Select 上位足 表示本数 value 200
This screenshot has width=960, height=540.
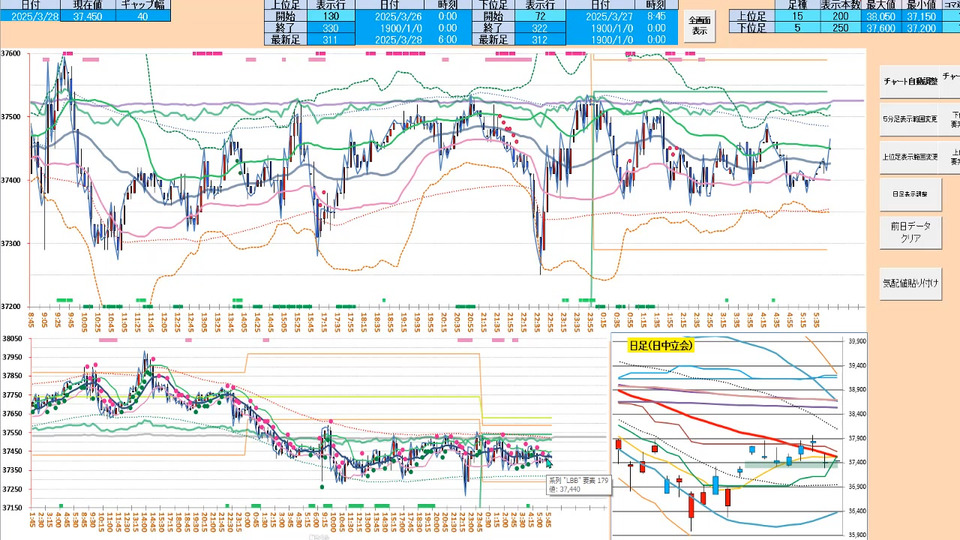coord(841,17)
